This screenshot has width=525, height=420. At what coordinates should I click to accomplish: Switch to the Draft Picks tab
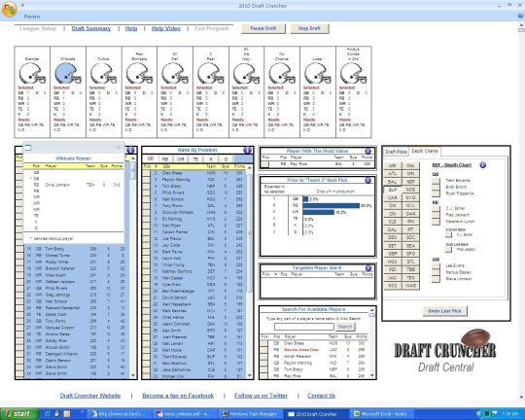(x=396, y=152)
